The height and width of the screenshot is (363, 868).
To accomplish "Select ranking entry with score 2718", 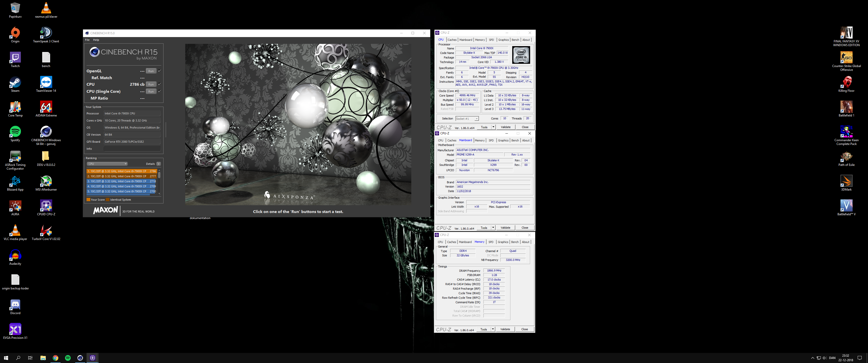I will (122, 181).
